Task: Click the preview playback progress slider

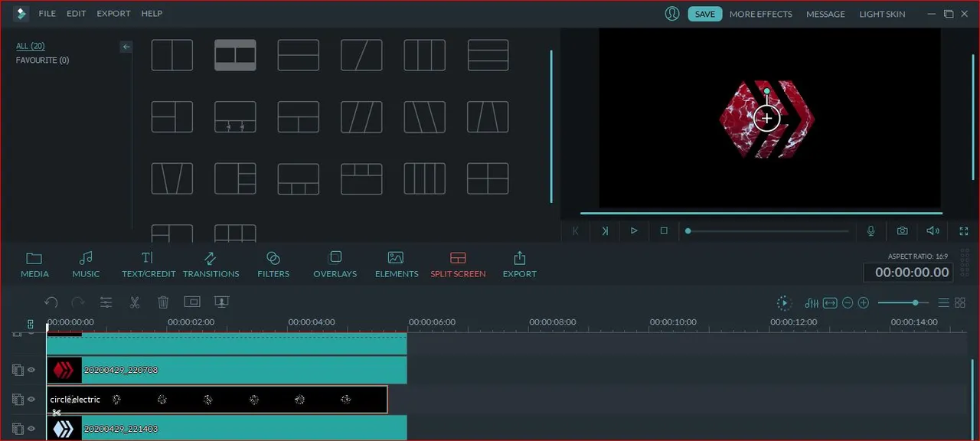Action: click(768, 230)
